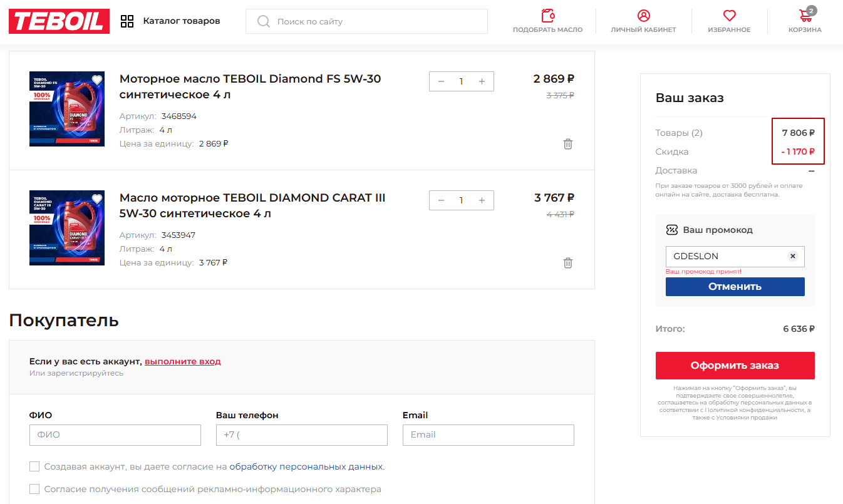The height and width of the screenshot is (504, 843).
Task: Open Личный кабинет label
Action: [x=644, y=30]
